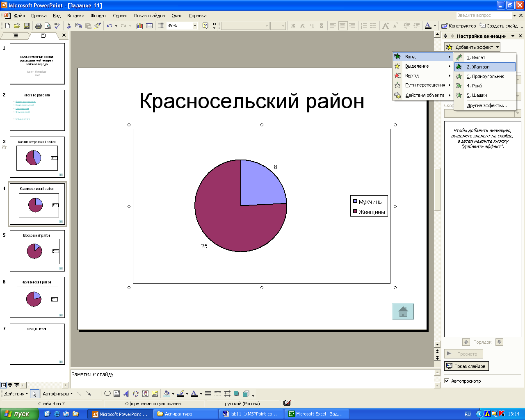Open the Undo history dropdown arrow
Viewport: 525px width, 420px height.
point(116,26)
